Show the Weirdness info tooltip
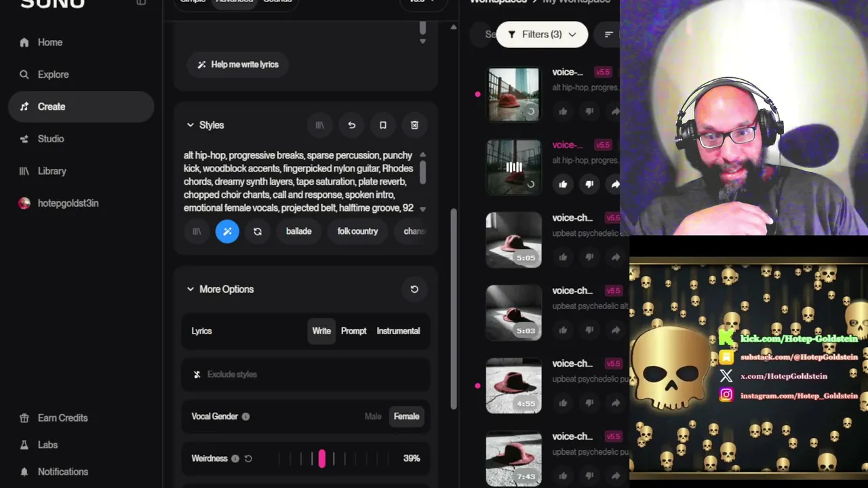 coord(235,458)
